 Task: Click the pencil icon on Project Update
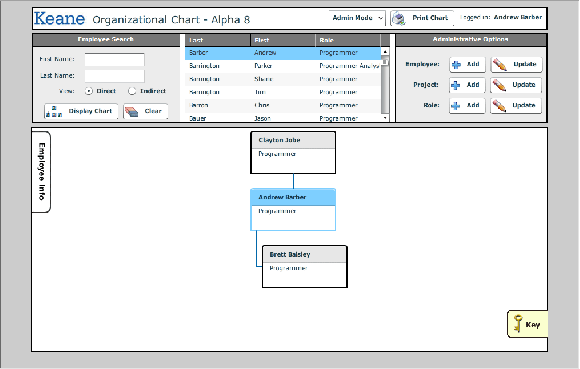(499, 86)
